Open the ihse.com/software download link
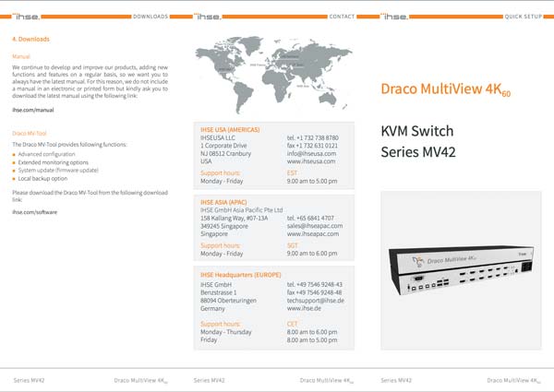This screenshot has height=392, width=554. click(x=34, y=212)
